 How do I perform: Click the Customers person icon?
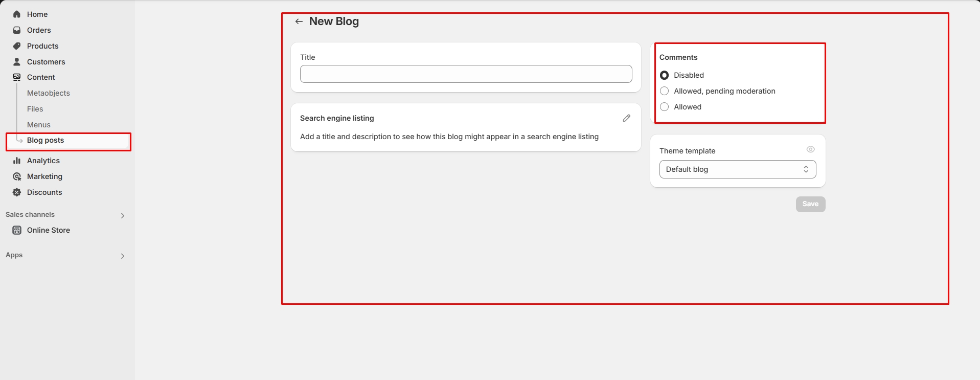(17, 62)
